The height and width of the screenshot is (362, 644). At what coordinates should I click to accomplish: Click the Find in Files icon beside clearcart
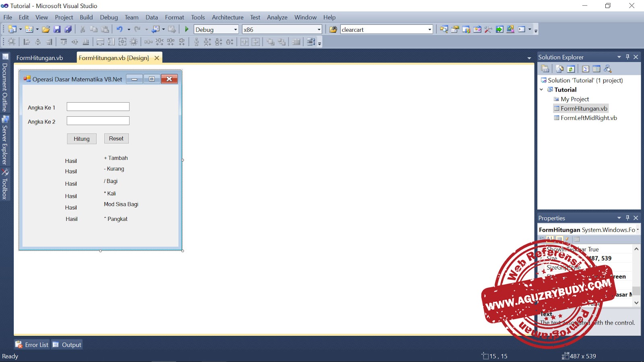point(333,29)
